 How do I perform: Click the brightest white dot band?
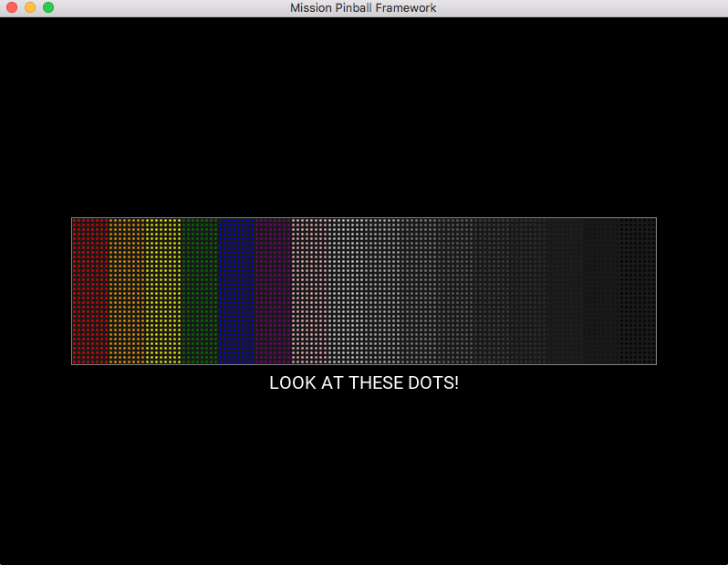[346, 290]
